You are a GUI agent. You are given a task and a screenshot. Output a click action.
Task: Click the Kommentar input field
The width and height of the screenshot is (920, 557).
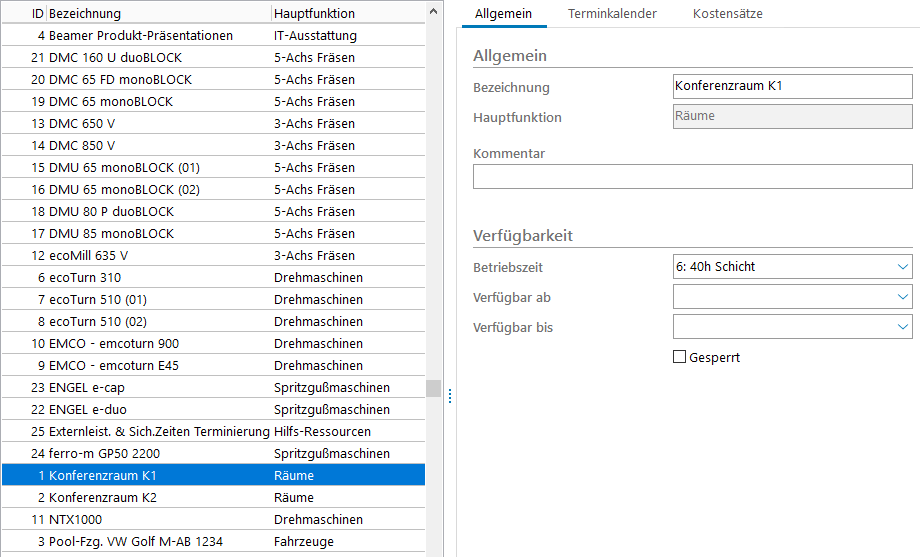click(692, 177)
